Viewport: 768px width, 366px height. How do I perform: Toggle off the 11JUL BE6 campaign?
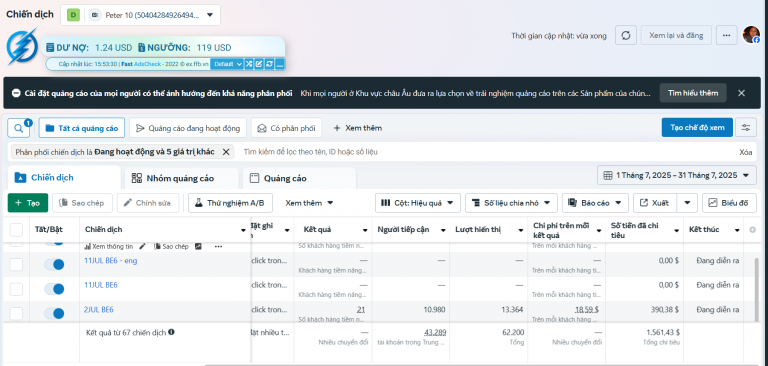click(54, 289)
